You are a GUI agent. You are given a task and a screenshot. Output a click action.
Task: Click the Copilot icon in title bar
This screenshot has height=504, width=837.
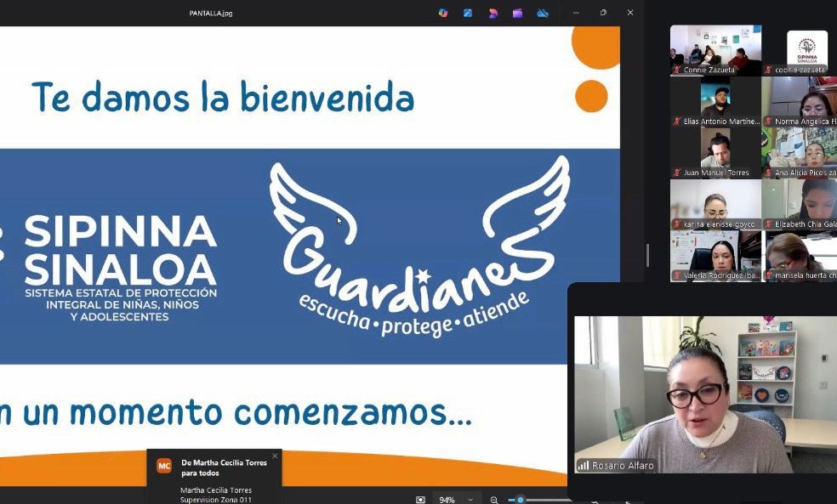[443, 13]
